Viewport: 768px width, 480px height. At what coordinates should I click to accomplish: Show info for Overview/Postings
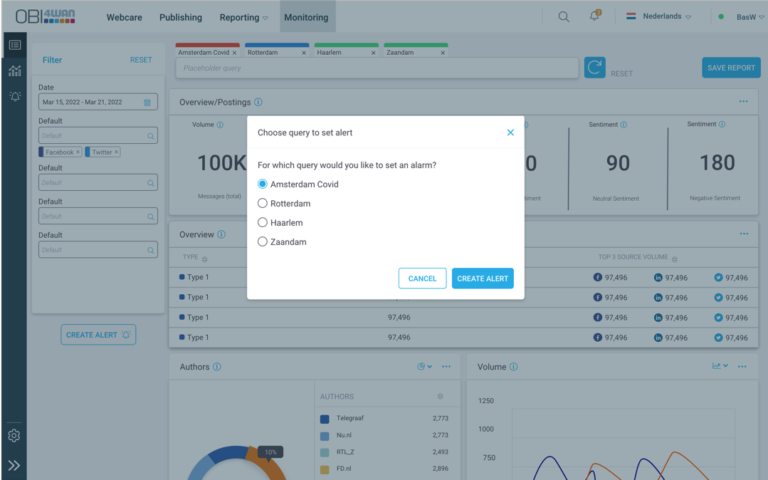tap(259, 102)
